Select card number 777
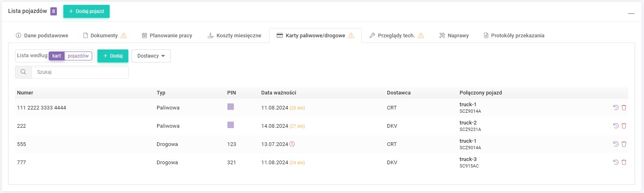 (22, 162)
